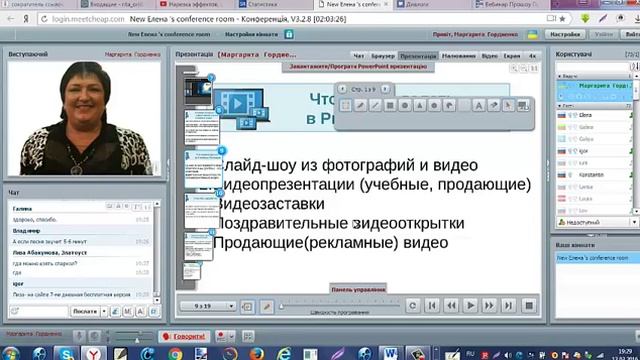
Task: Play the presentation
Action: pyautogui.click(x=470, y=306)
